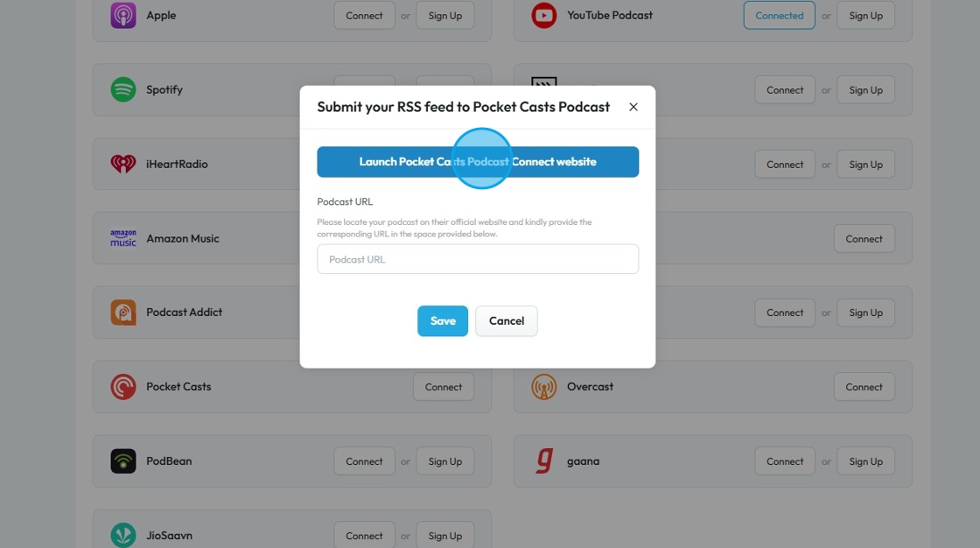Sign up for gaana
The image size is (980, 548).
pos(865,461)
